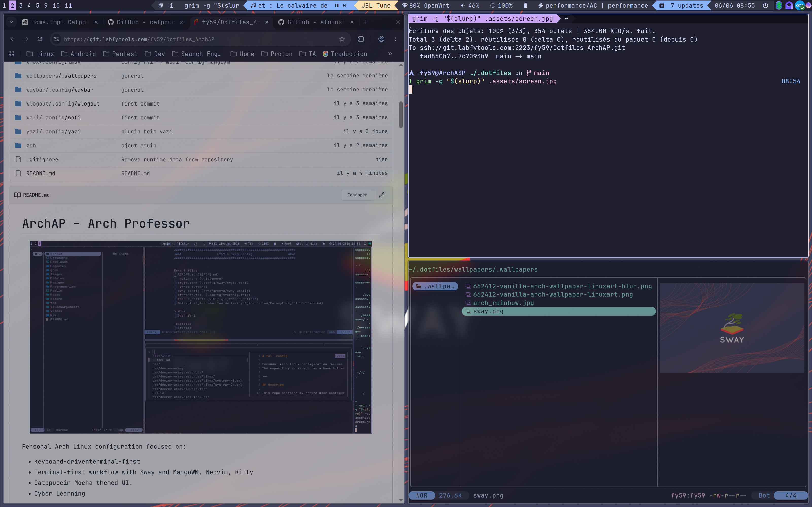This screenshot has width=812, height=507.
Task: Switch to workspace 3
Action: coord(21,5)
